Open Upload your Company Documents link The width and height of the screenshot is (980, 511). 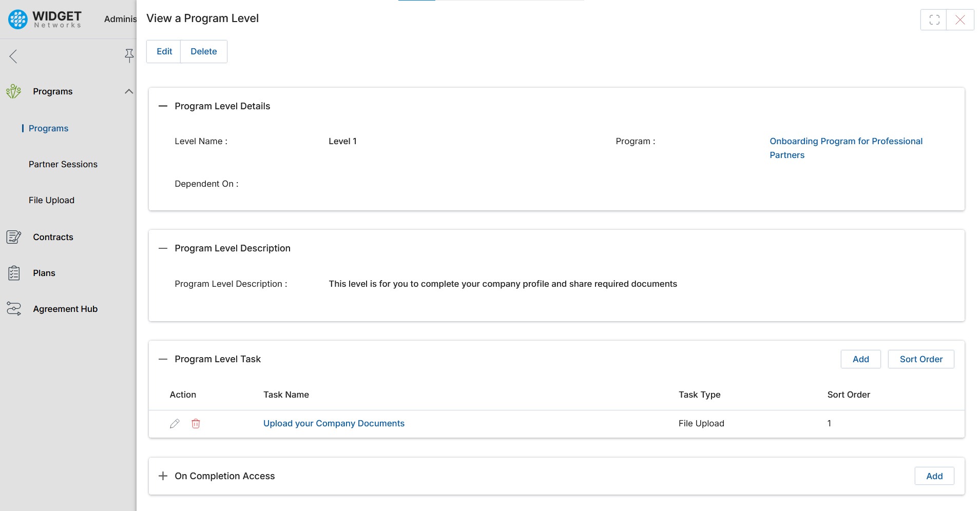tap(334, 423)
